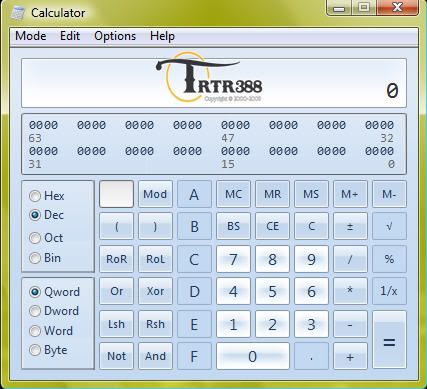Click digit 7 on the keypad

pyautogui.click(x=233, y=259)
